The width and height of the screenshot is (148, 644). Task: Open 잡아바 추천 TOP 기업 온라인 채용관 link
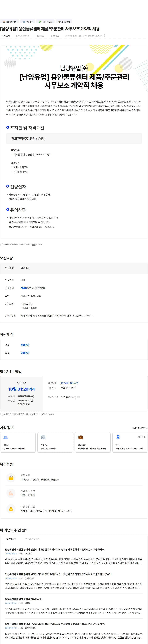point(85,36)
